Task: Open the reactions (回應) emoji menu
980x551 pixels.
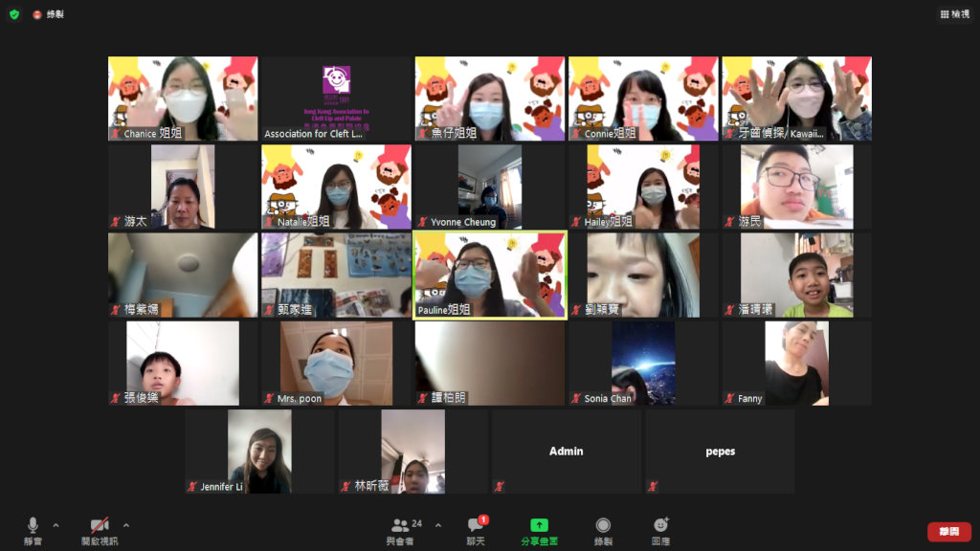Action: tap(660, 530)
